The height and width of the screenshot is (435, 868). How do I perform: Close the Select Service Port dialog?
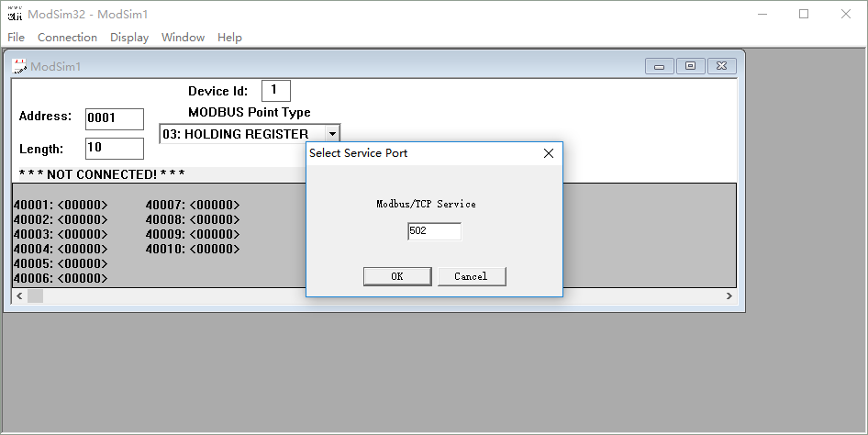pos(549,153)
